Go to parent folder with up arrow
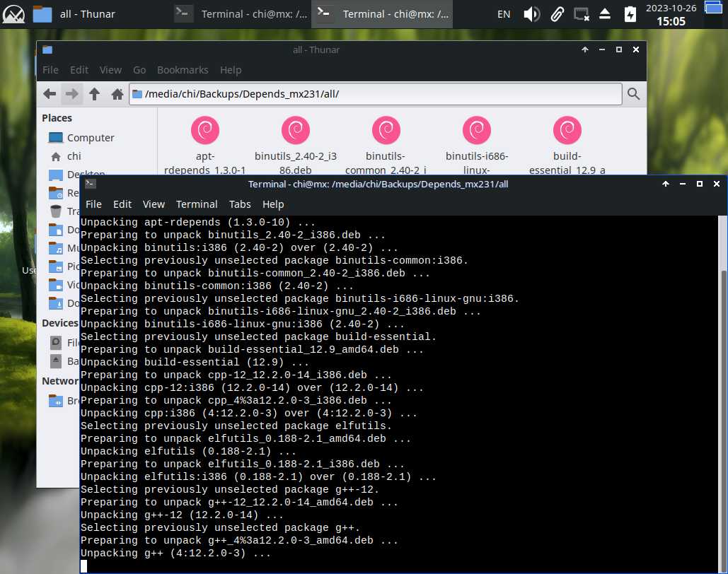 pos(95,94)
